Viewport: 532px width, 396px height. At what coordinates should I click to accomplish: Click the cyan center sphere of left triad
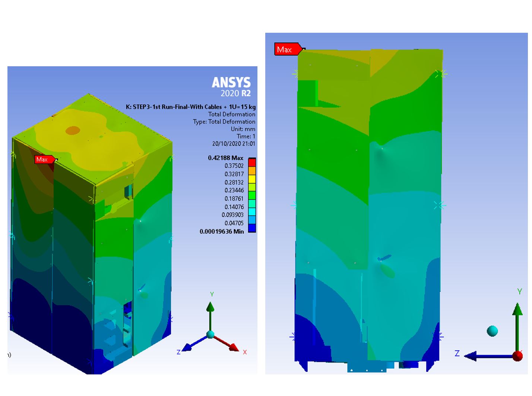210,334
